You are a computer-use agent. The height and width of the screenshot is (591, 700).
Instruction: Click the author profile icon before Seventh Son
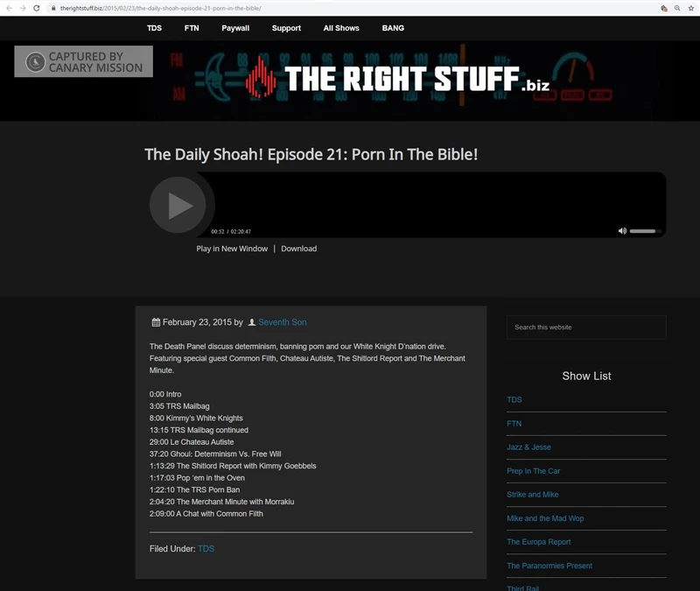[x=251, y=322]
